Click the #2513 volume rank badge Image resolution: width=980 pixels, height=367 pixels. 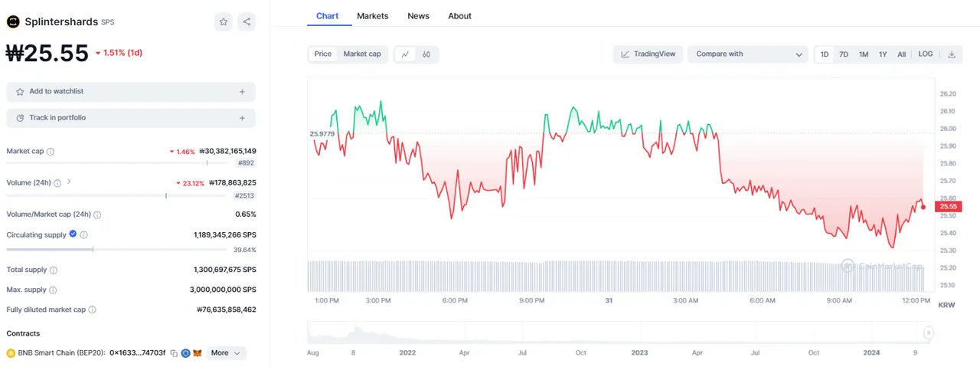pos(244,195)
